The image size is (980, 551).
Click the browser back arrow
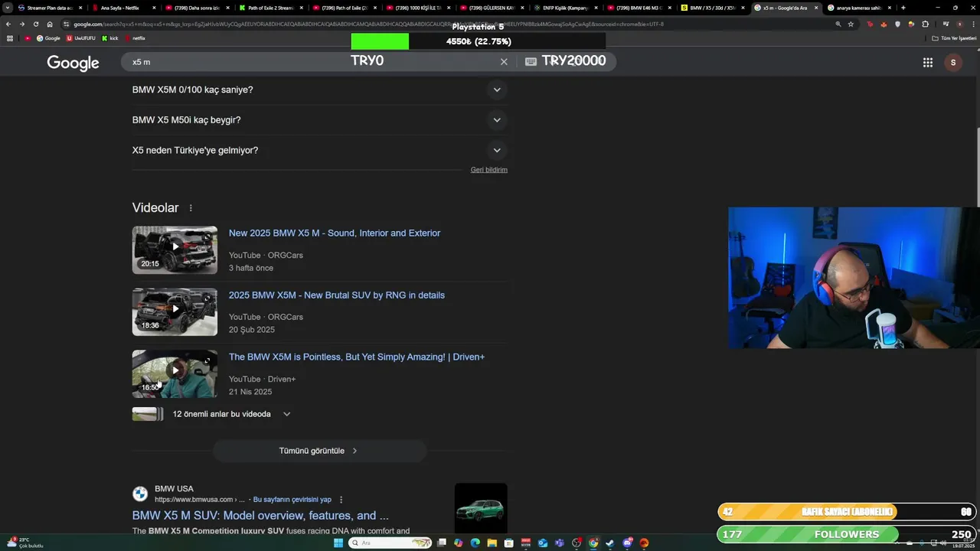pos(8,24)
